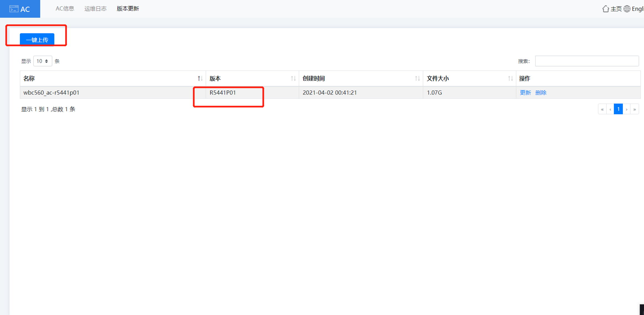This screenshot has width=644, height=315.
Task: Click 删除 link for wbc560_ac-r5441p01
Action: 541,93
